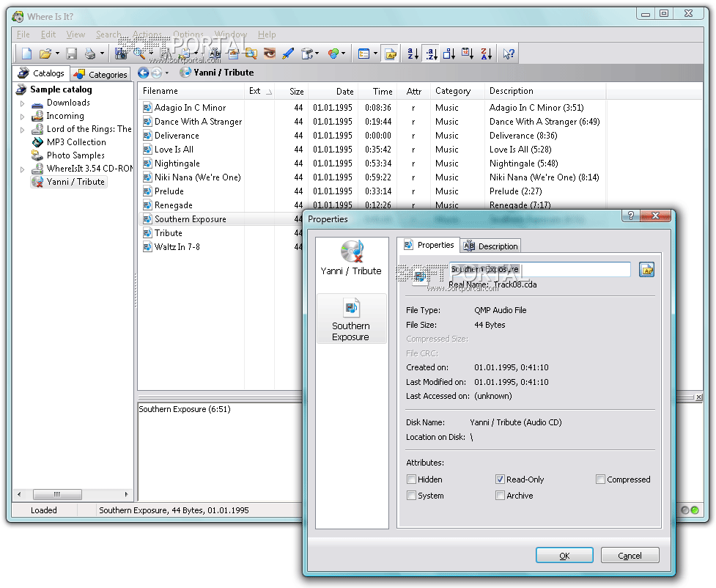
Task: Click the Southern Exposure file icon in Properties sidebar
Action: pyautogui.click(x=351, y=307)
